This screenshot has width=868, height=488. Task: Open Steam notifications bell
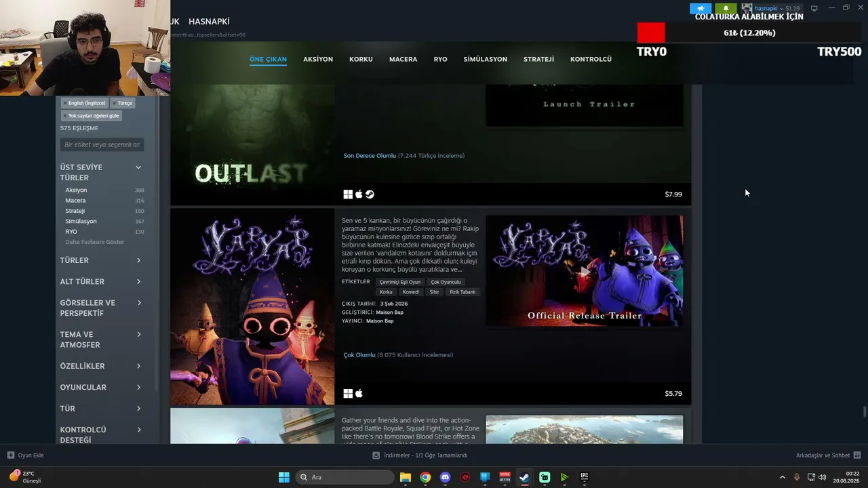pyautogui.click(x=726, y=8)
